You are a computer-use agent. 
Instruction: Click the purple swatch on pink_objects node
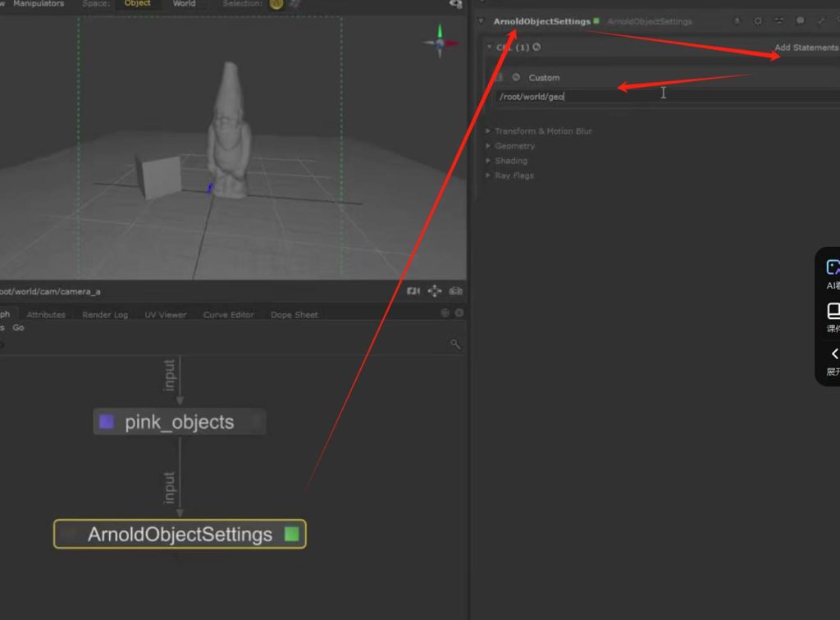[107, 422]
